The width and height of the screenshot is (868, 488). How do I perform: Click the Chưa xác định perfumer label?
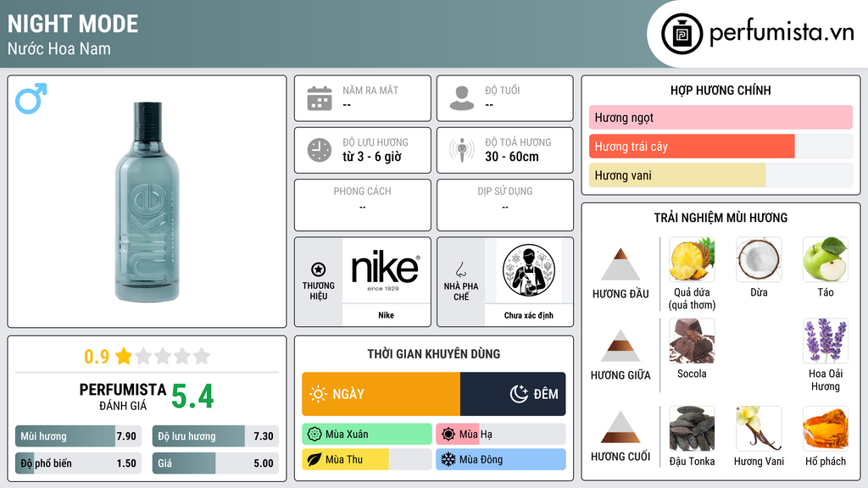[x=529, y=315]
